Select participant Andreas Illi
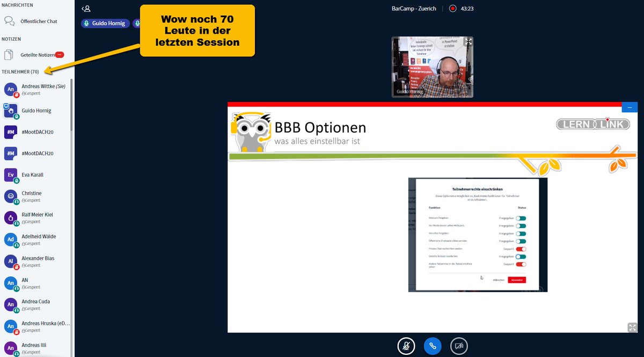Viewport: 644px width, 357px height. [36, 348]
